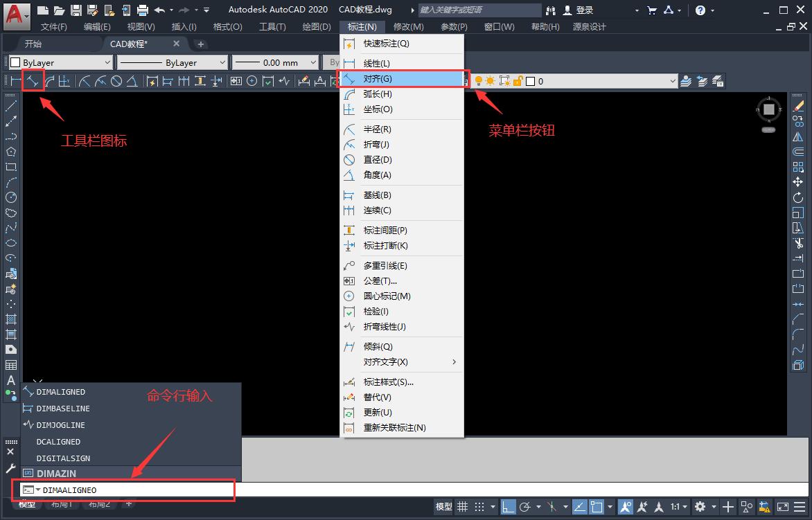Screen dimensions: 812x520
Task: Select the Explode modify tool
Action: click(x=798, y=365)
